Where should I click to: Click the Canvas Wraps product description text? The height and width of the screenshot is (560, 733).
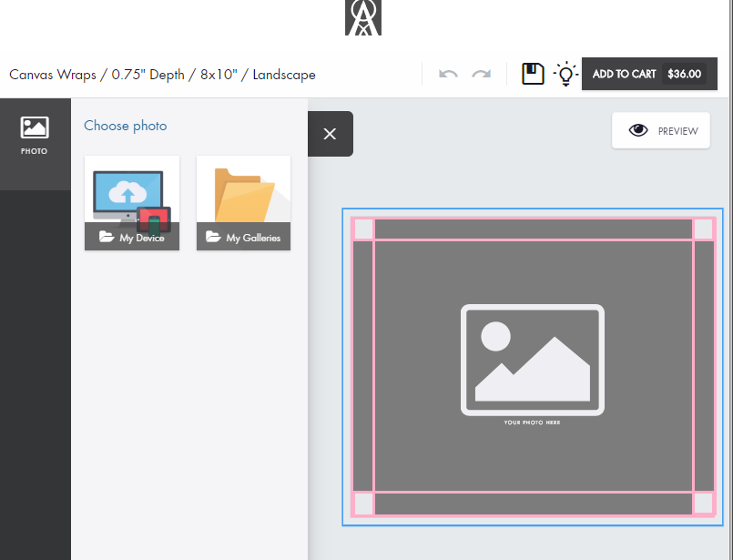point(162,75)
